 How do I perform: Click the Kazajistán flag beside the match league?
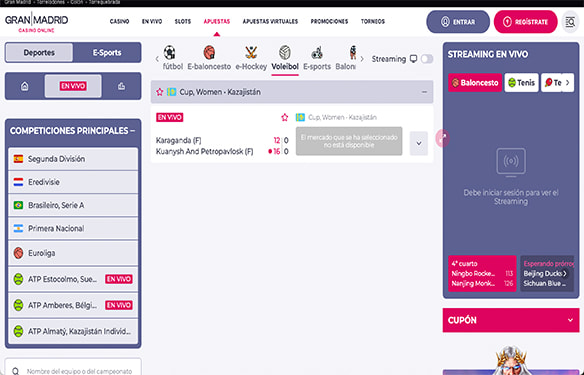[300, 118]
